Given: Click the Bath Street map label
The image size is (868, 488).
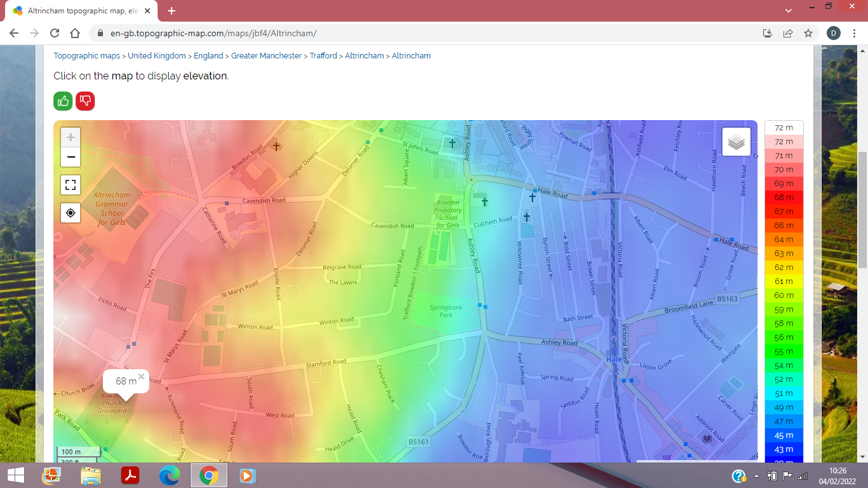Looking at the screenshot, I should (578, 318).
